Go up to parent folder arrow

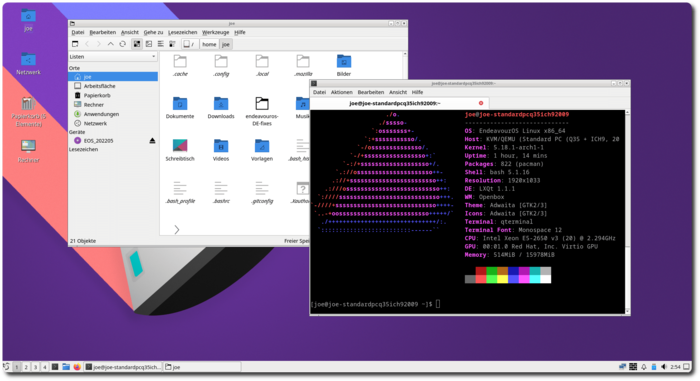(x=111, y=44)
